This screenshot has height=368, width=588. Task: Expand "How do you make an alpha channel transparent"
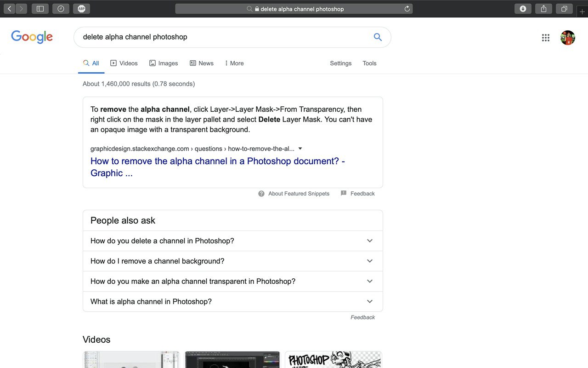click(232, 282)
